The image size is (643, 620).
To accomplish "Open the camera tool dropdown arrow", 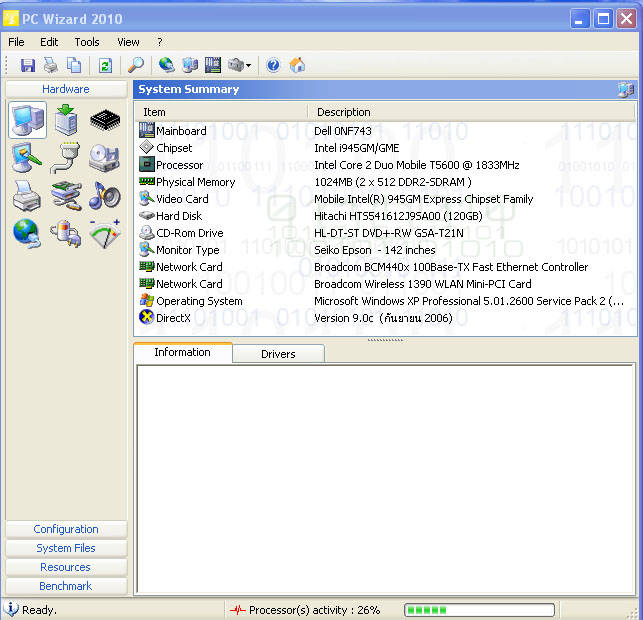I will (248, 66).
